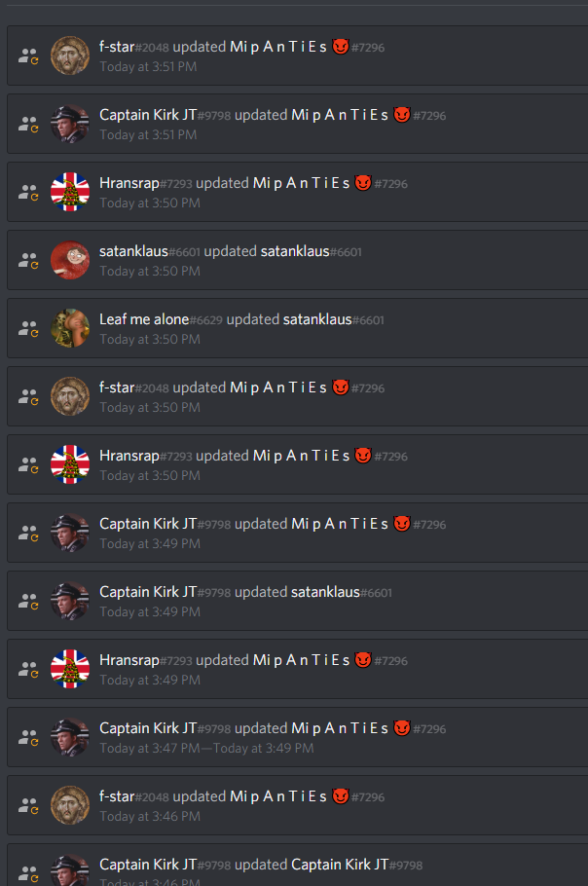The image size is (588, 886).
Task: Open f-star's avatar in the top log entry
Action: 70,55
